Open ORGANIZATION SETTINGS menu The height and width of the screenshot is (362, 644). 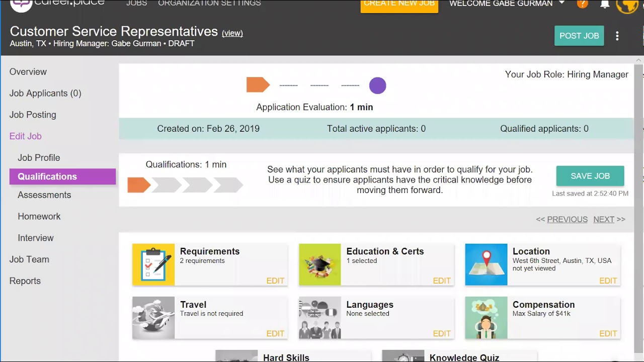pos(209,4)
